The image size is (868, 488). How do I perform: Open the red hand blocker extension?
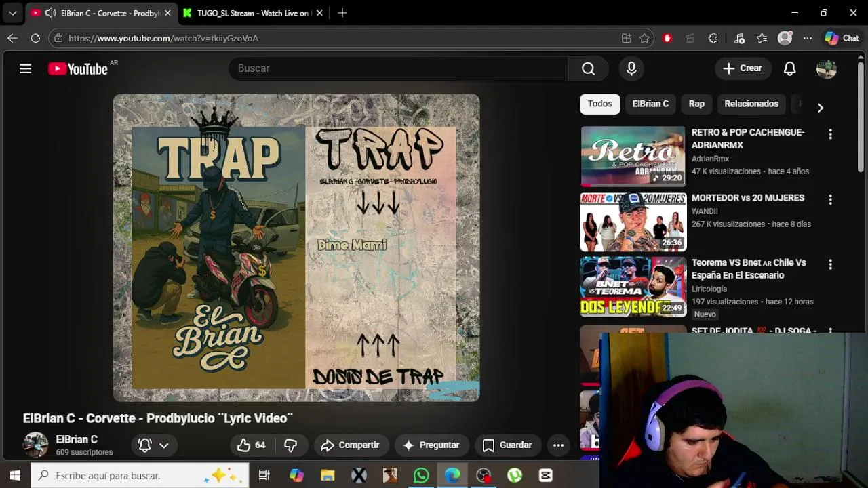click(x=667, y=39)
